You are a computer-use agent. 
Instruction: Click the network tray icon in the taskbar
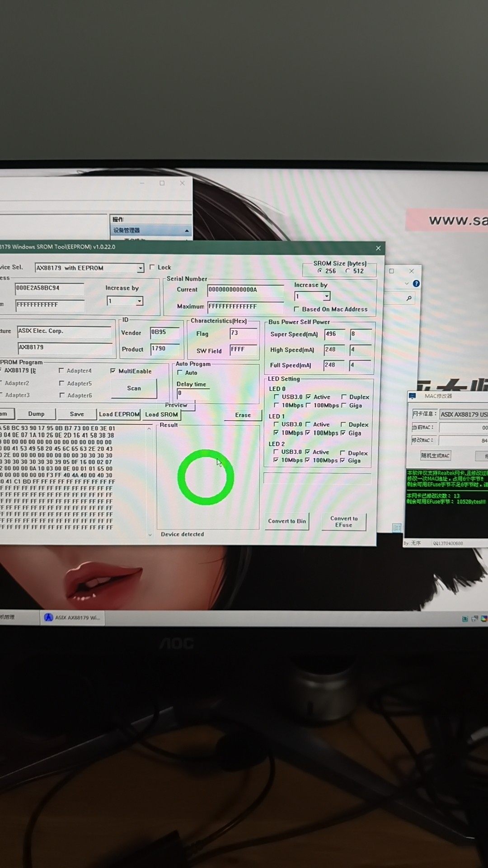[474, 619]
